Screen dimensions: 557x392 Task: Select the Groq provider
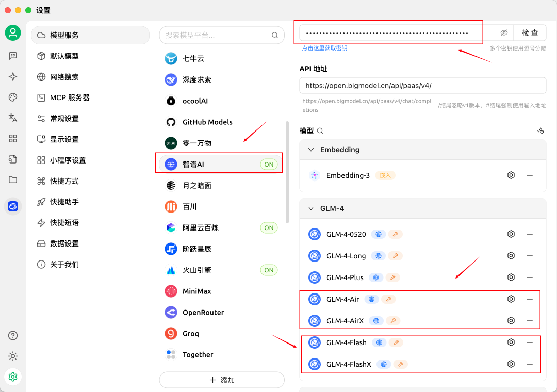(222, 333)
